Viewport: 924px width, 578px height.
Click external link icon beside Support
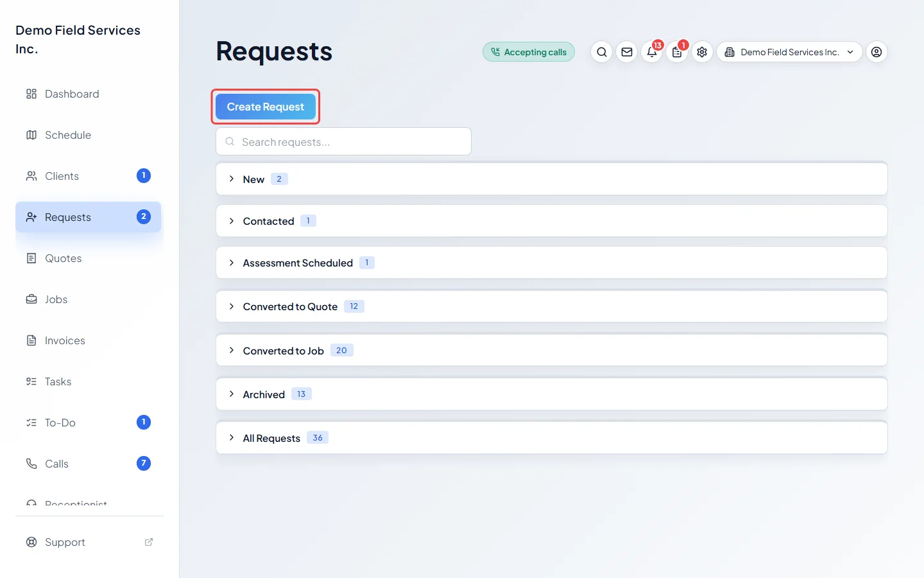coord(149,542)
